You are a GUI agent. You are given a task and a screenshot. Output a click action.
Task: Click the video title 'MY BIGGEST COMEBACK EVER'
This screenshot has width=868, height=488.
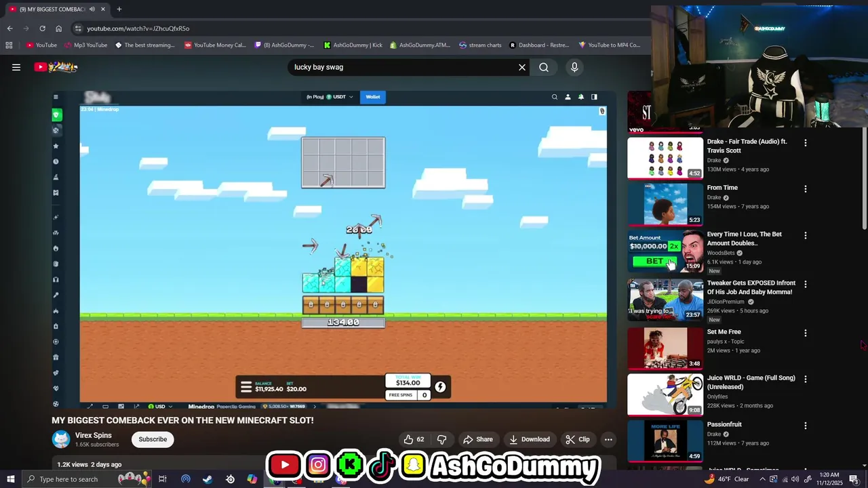[x=182, y=420]
